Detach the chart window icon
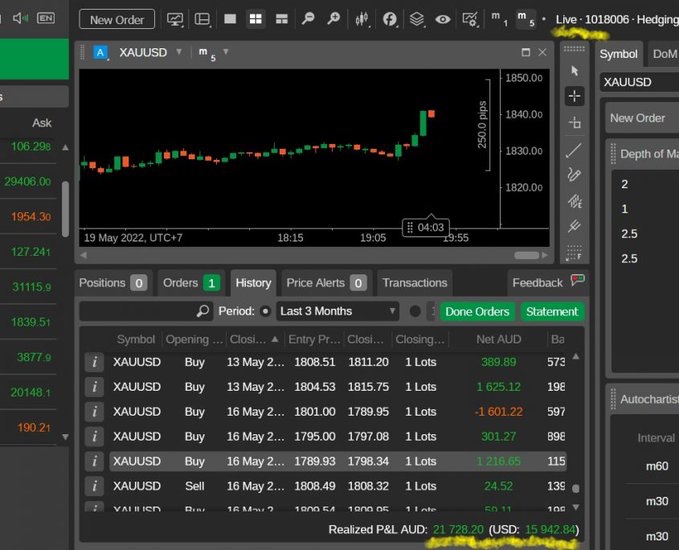The height and width of the screenshot is (550, 679). pyautogui.click(x=526, y=52)
